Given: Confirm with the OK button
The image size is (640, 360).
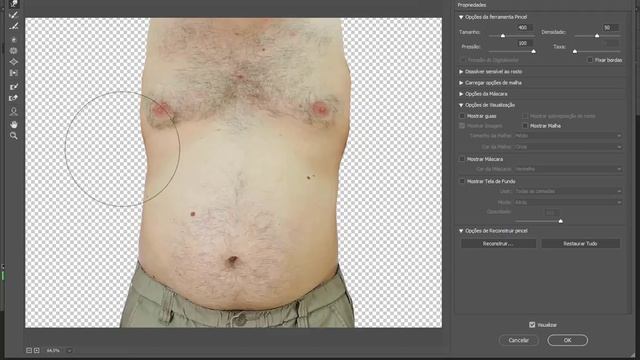Looking at the screenshot, I should pos(567,340).
